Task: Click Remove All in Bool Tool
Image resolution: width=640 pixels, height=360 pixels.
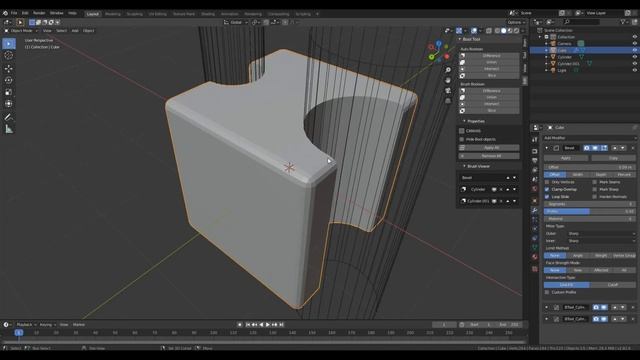Action: click(489, 156)
